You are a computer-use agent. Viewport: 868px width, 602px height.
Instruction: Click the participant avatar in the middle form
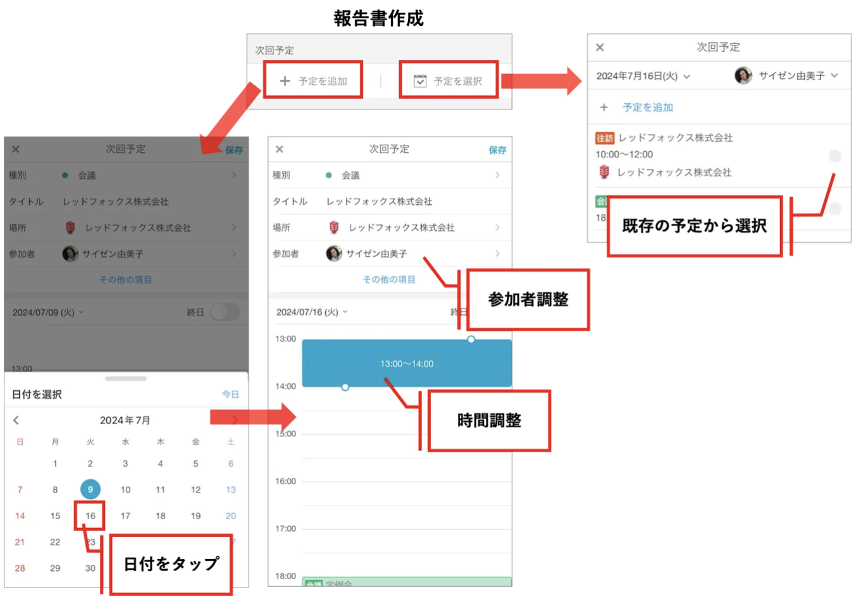click(x=334, y=254)
